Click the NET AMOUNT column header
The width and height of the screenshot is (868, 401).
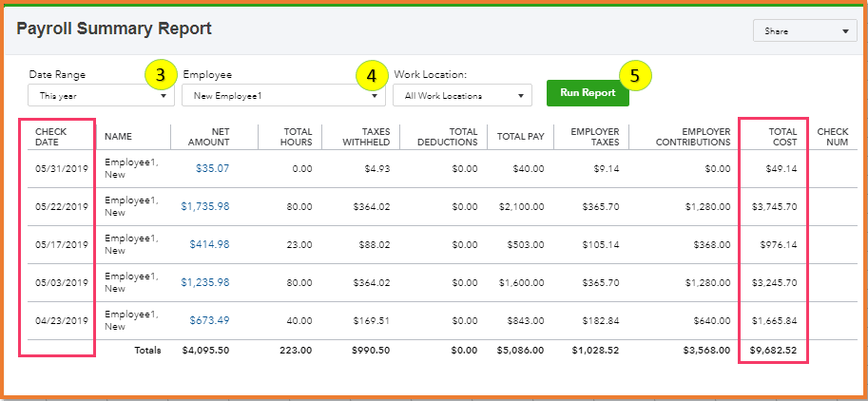(x=209, y=137)
